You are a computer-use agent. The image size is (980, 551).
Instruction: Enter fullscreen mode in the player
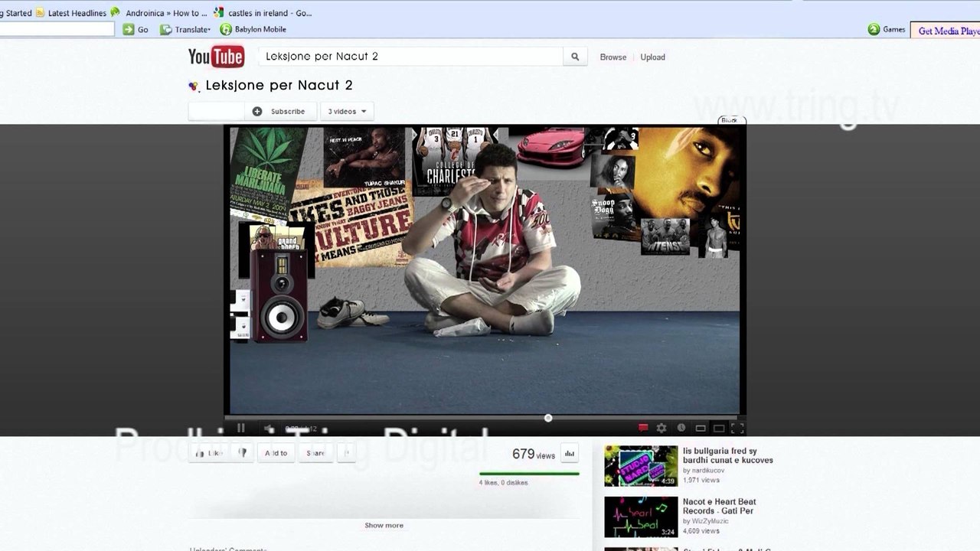click(x=737, y=429)
